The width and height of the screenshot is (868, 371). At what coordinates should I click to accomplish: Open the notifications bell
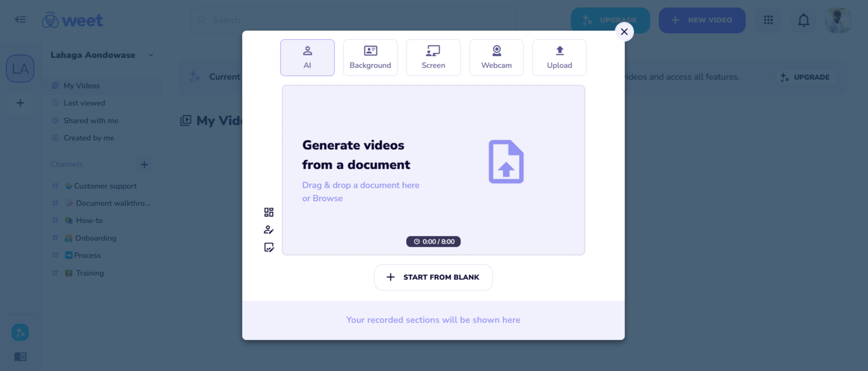(803, 20)
